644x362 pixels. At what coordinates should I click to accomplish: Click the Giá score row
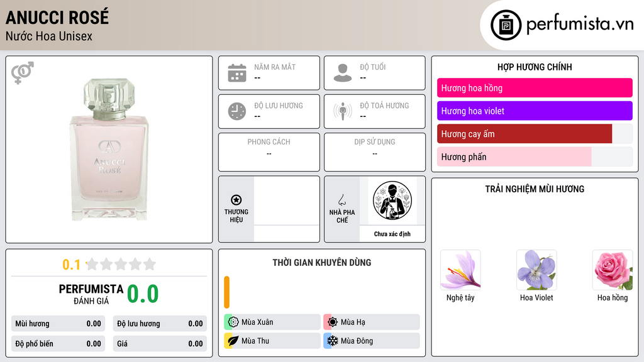click(160, 344)
